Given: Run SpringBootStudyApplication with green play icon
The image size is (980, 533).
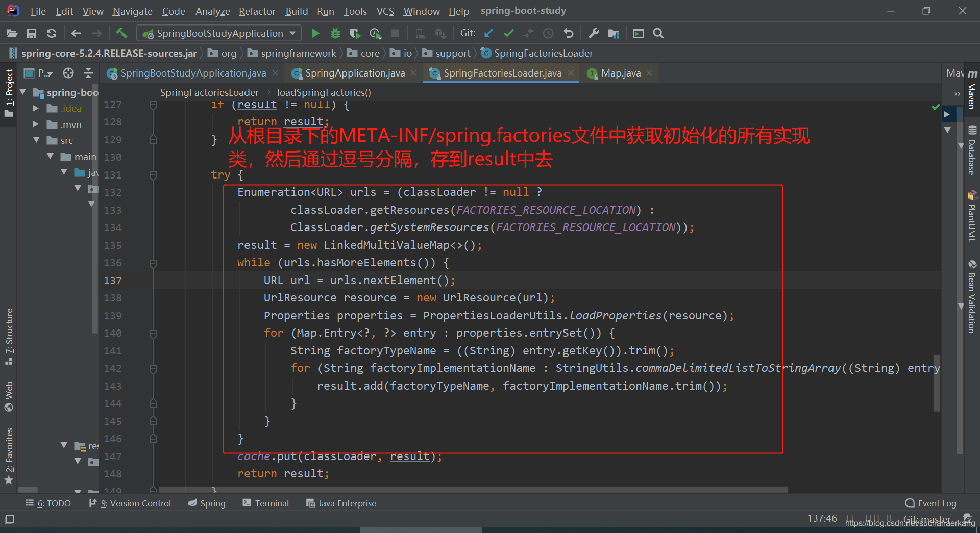Looking at the screenshot, I should tap(315, 34).
